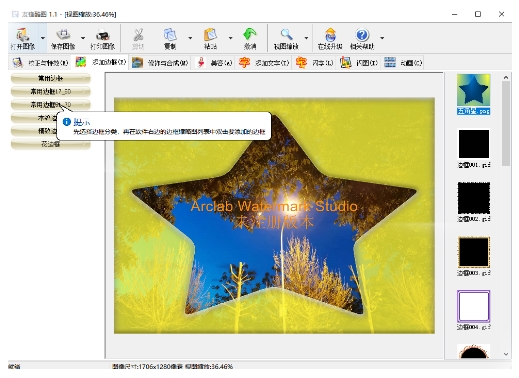Switch to the Design and Compose (设计与合成) tab
This screenshot has height=378, width=519.
[160, 63]
